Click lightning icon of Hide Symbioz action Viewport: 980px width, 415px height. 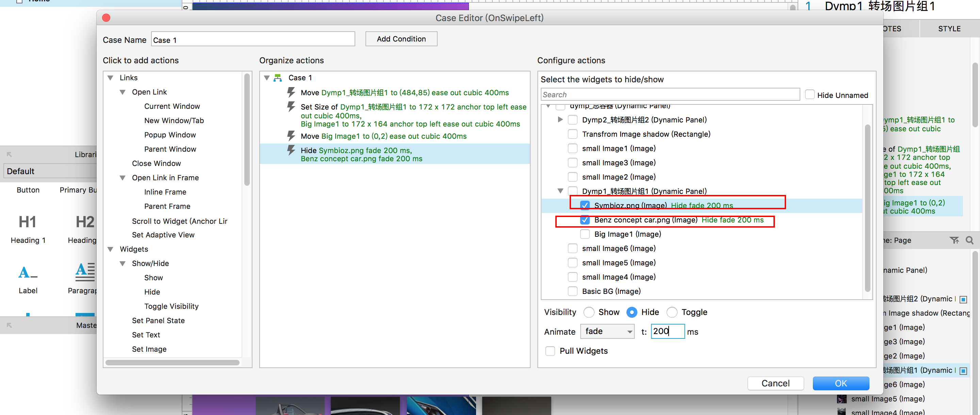[291, 150]
